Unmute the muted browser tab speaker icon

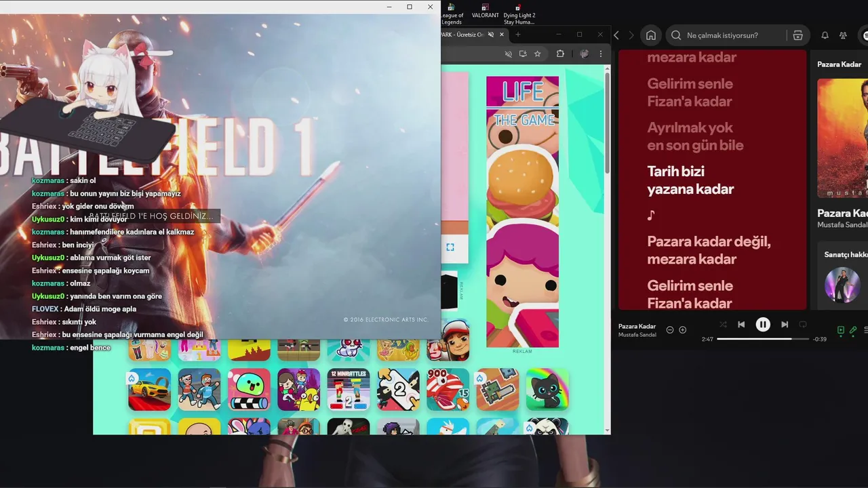[x=491, y=35]
